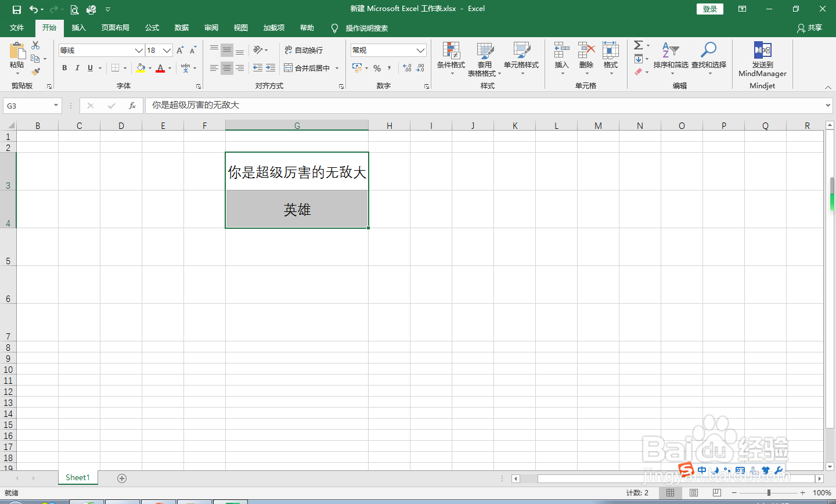Click the zoom slider handle
This screenshot has width=836, height=504.
click(x=769, y=492)
